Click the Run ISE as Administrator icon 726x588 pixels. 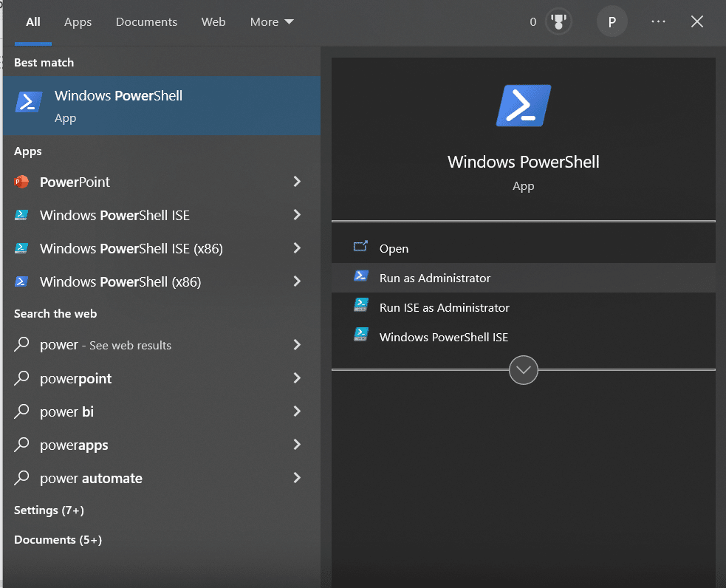coord(360,304)
